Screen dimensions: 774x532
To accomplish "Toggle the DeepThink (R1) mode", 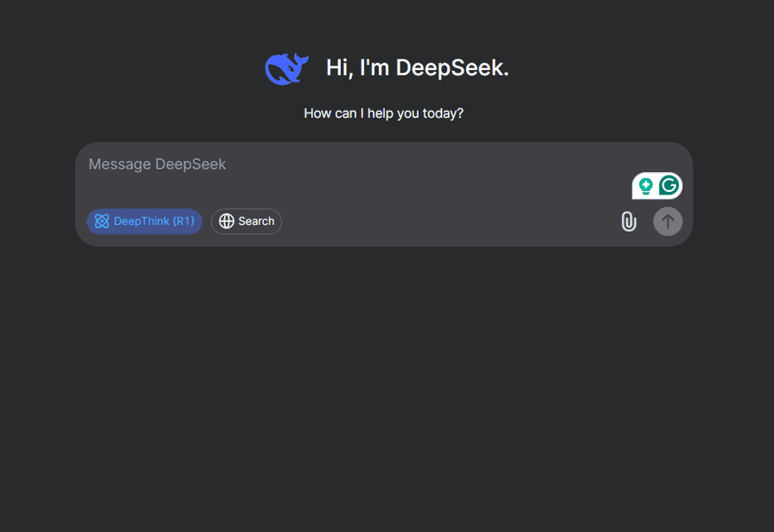I will pos(144,221).
